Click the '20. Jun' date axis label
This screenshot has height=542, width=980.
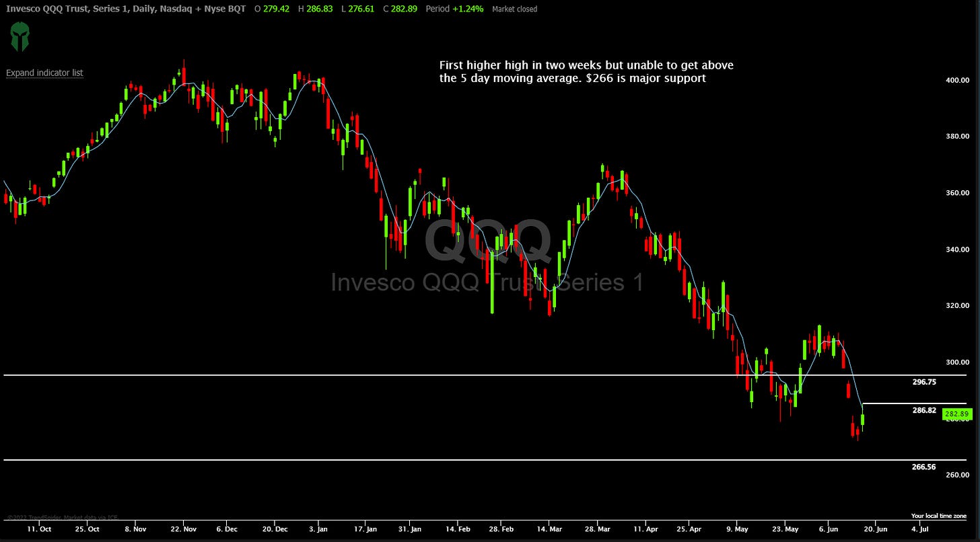click(875, 529)
